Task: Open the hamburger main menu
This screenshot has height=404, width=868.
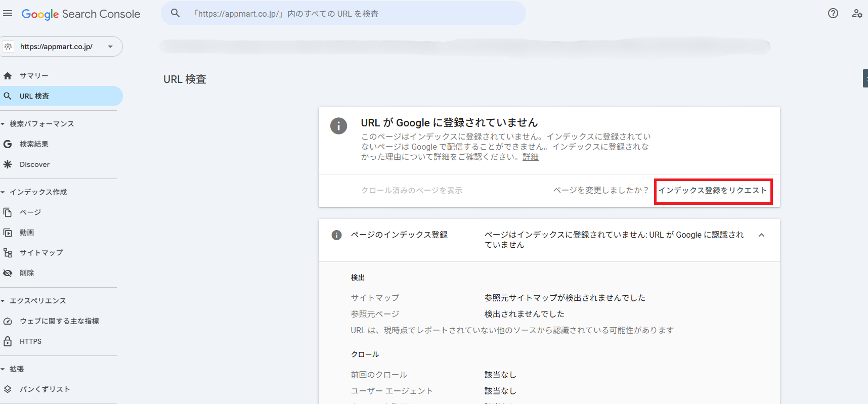Action: (8, 14)
